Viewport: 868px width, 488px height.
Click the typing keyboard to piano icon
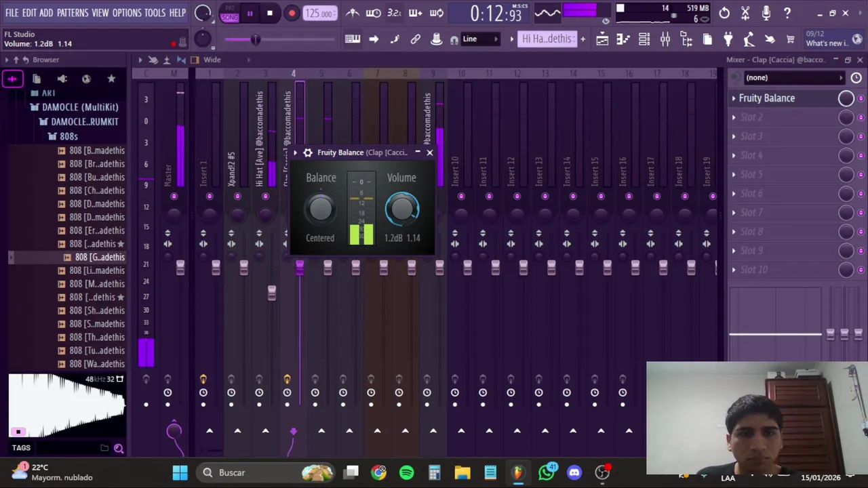353,39
